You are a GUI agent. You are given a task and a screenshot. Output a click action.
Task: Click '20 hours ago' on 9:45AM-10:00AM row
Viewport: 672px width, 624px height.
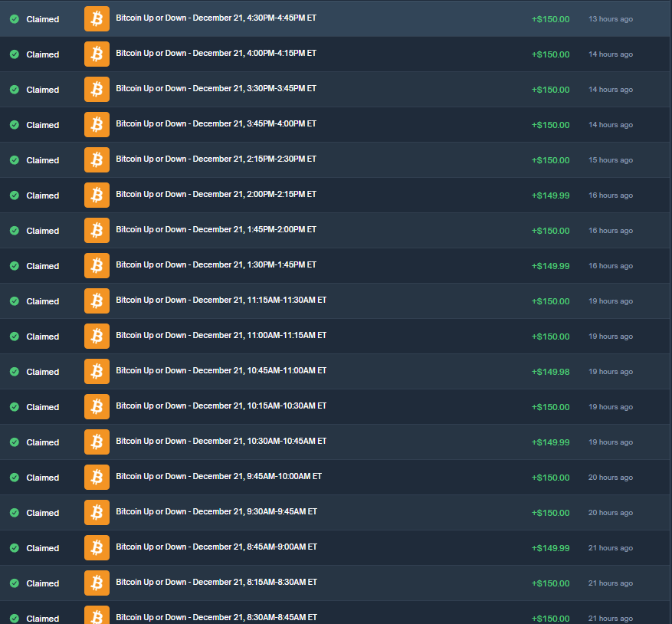611,478
